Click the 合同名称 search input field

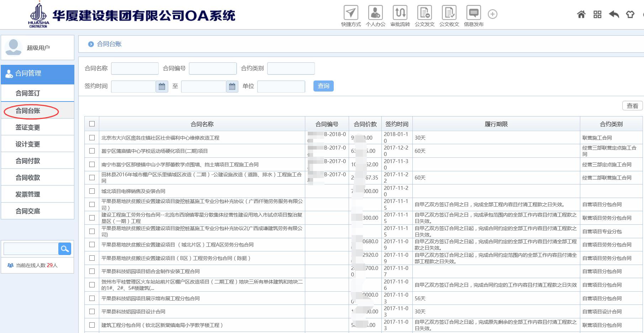coord(135,68)
